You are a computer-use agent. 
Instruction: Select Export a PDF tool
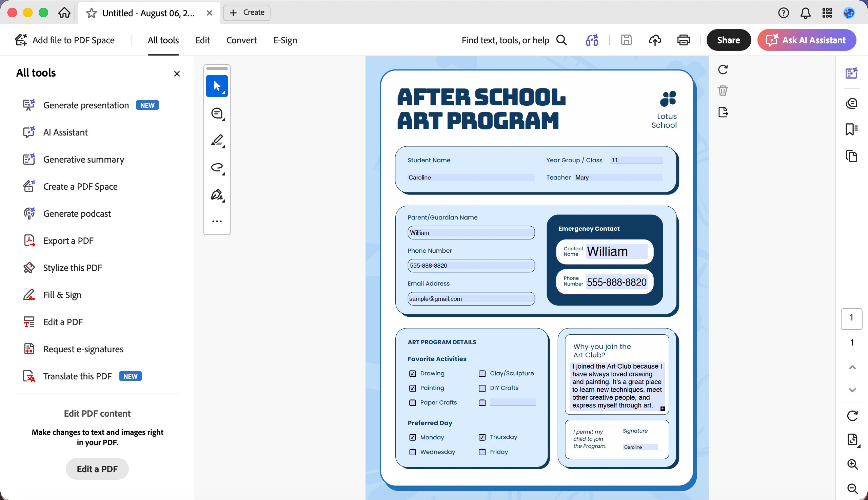coord(58,241)
